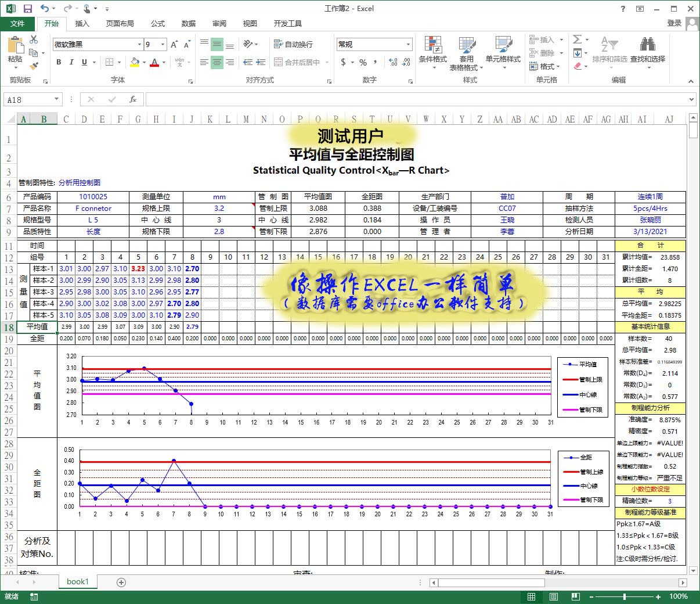This screenshot has width=700, height=604.
Task: Expand the number format dropdown (常规)
Action: click(x=408, y=44)
